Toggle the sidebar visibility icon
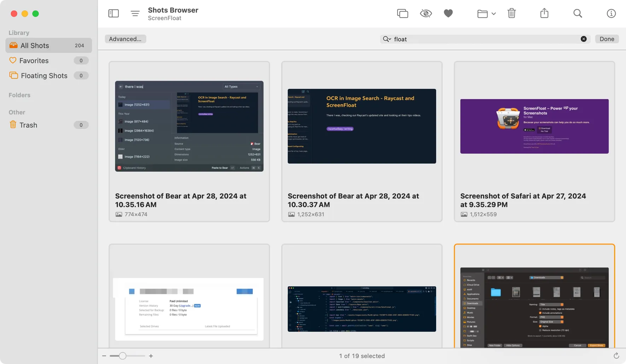626x364 pixels. [113, 13]
